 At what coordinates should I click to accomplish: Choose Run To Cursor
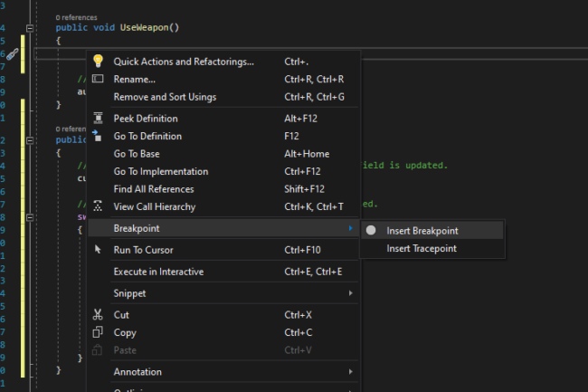tap(223, 250)
